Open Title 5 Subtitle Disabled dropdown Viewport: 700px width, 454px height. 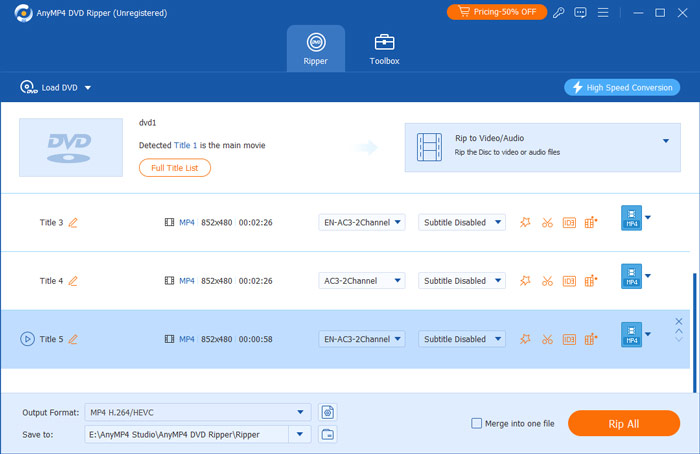(x=462, y=339)
